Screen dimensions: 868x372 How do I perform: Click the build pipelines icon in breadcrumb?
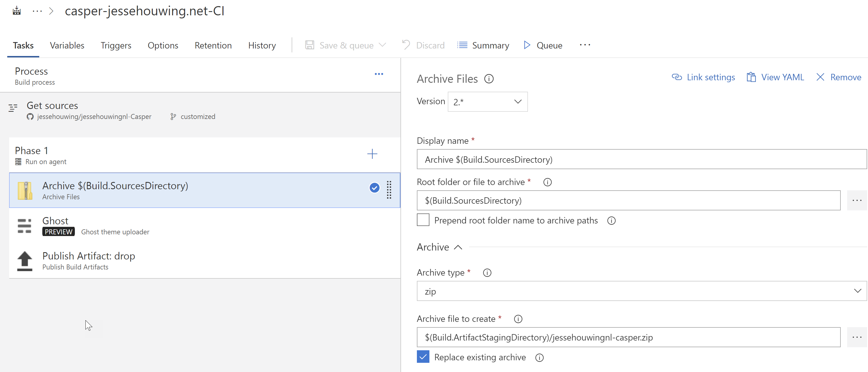point(16,11)
